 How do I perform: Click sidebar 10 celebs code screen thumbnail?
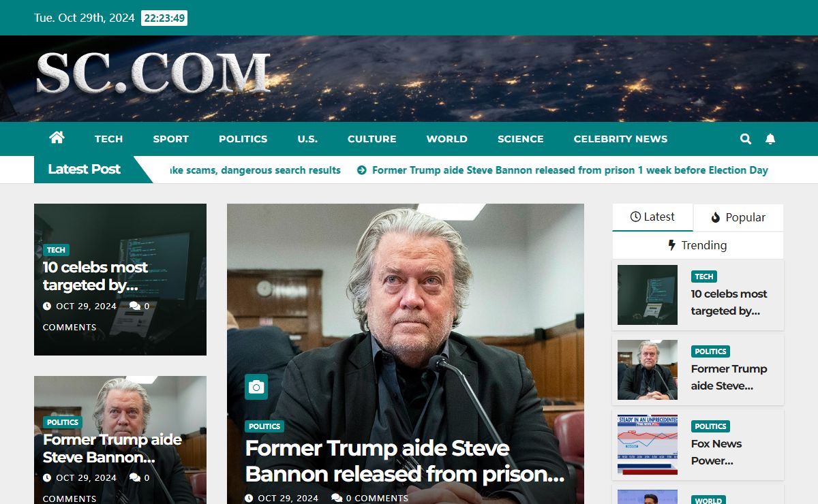(x=648, y=295)
